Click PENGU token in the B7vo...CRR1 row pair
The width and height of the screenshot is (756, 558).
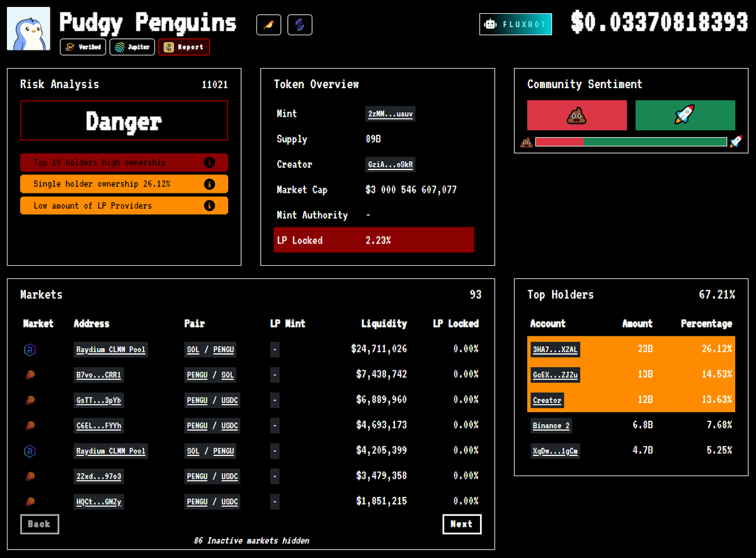(x=197, y=375)
